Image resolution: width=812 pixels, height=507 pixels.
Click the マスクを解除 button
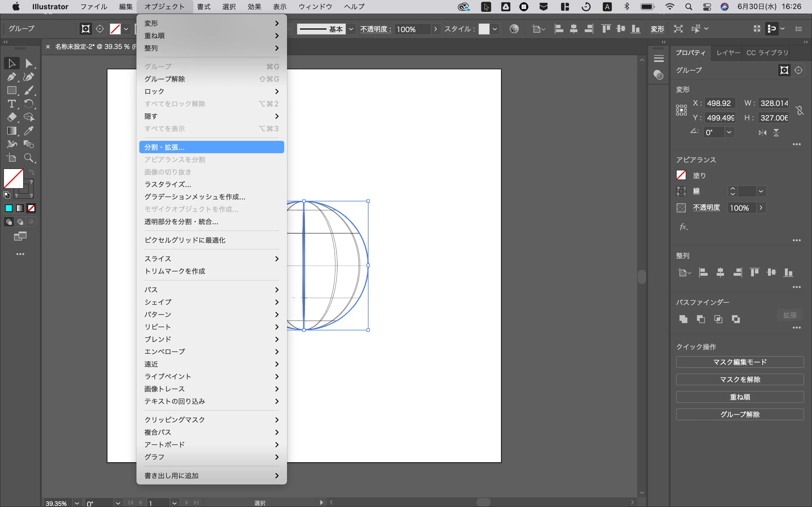740,379
